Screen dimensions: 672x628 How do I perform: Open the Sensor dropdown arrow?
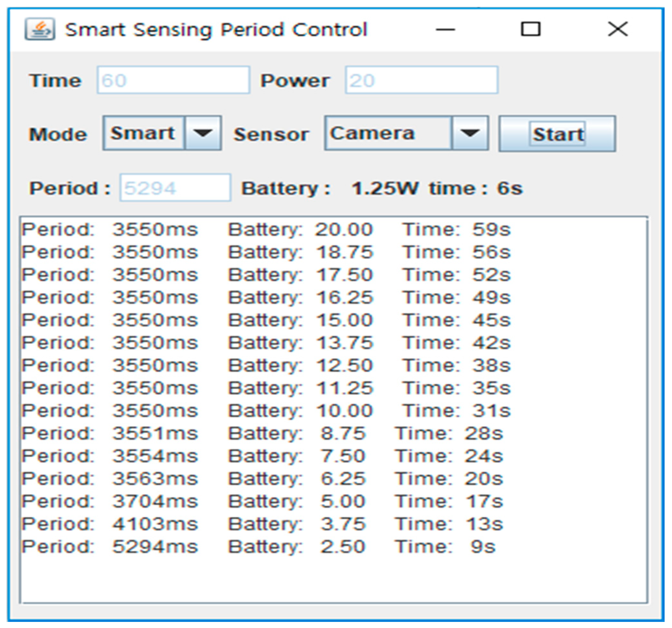(470, 133)
